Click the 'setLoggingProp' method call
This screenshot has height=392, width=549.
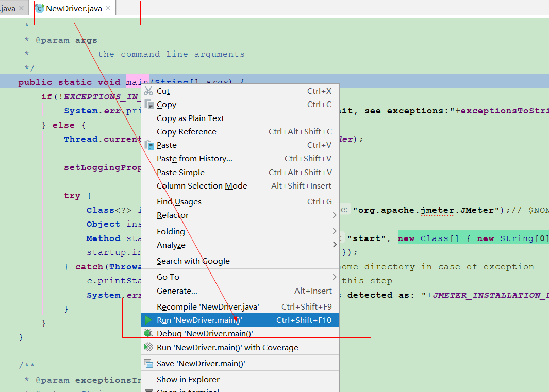click(x=103, y=167)
